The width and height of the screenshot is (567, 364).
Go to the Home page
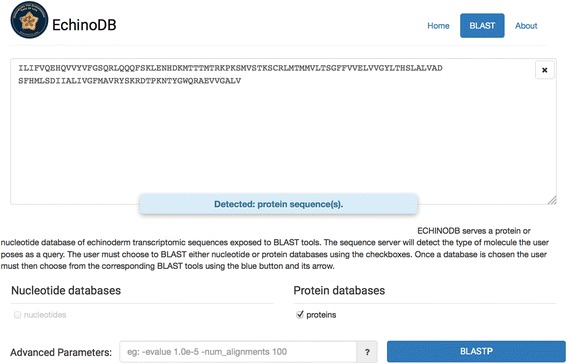(x=438, y=26)
